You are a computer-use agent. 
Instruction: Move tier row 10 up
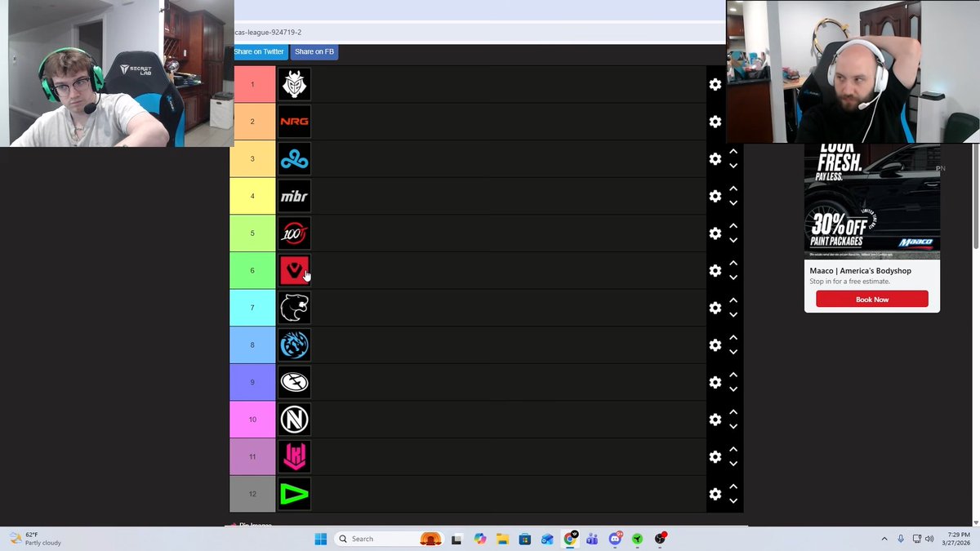(x=733, y=412)
